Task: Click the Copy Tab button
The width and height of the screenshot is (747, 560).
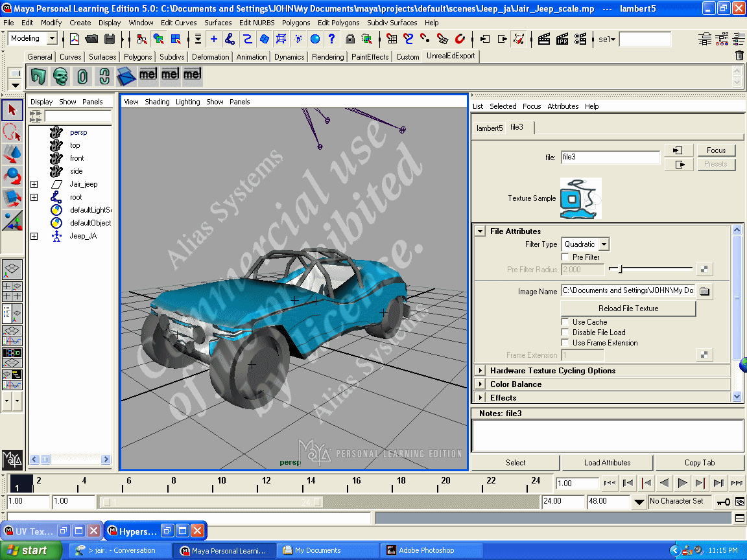Action: (x=700, y=463)
